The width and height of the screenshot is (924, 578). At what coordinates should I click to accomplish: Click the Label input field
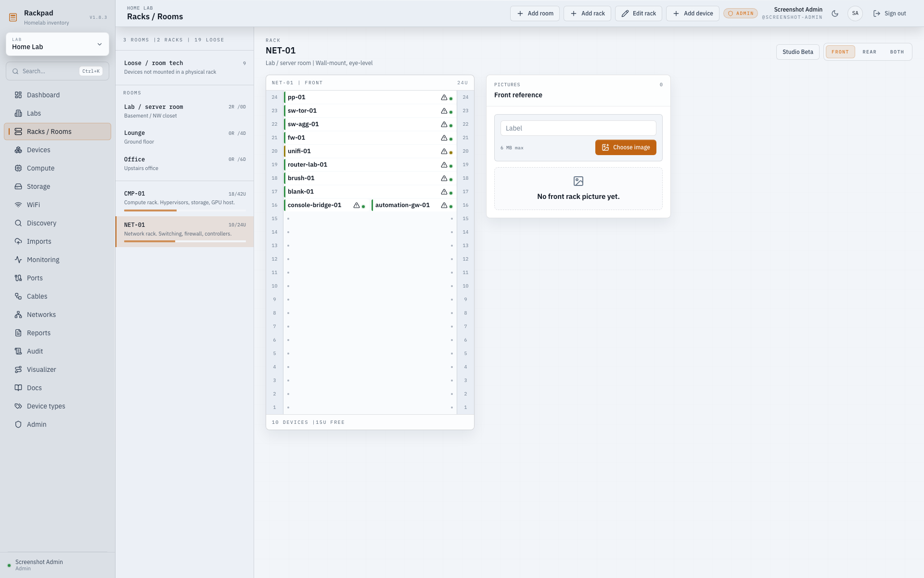coord(578,128)
